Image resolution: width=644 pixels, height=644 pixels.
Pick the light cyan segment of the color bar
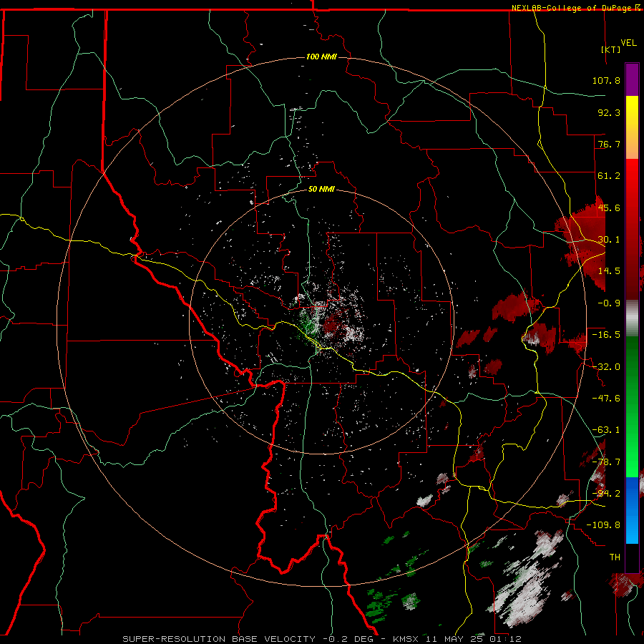[x=632, y=530]
